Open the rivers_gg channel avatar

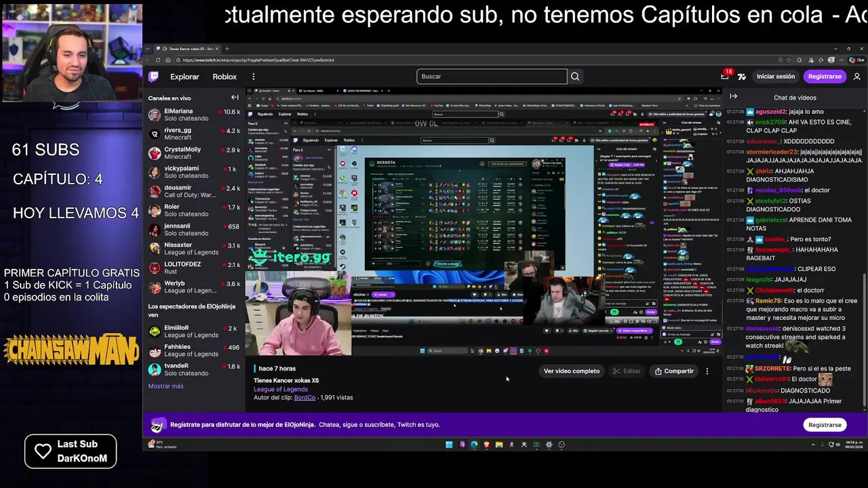(155, 134)
